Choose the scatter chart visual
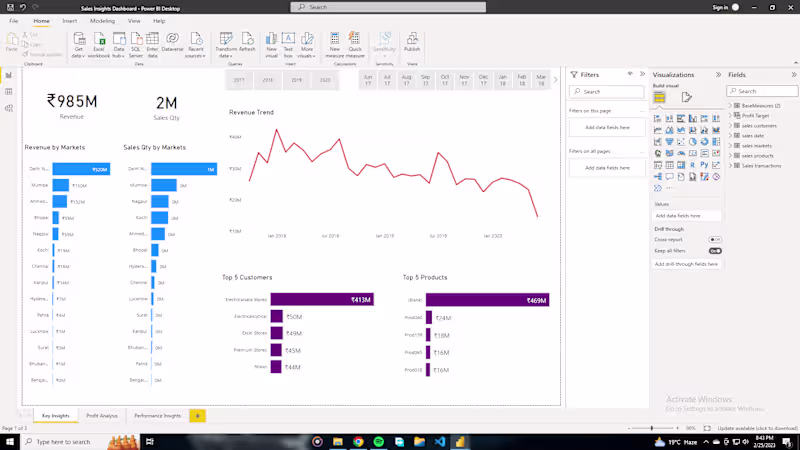Image resolution: width=800 pixels, height=450 pixels. [x=681, y=141]
